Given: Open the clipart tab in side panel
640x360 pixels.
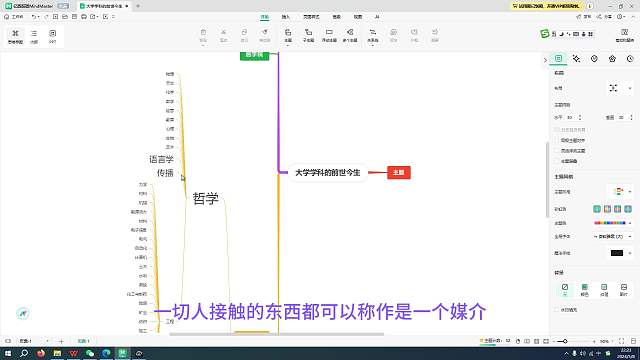Looking at the screenshot, I should coord(612,59).
